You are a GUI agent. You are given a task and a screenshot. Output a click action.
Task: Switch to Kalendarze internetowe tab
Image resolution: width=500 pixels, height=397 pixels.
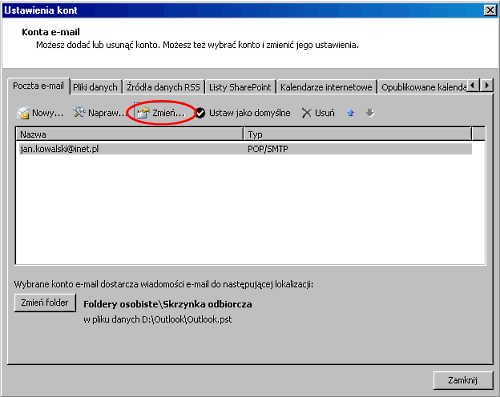[326, 87]
